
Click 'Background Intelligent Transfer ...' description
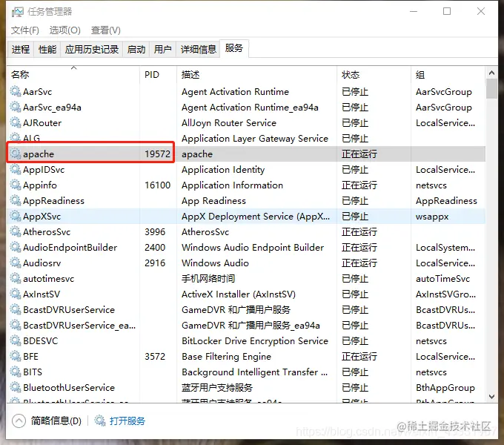[x=254, y=372]
